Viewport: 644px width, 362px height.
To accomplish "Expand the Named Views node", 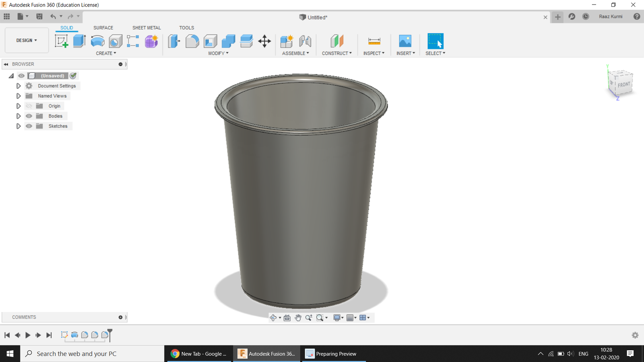I will click(19, 96).
